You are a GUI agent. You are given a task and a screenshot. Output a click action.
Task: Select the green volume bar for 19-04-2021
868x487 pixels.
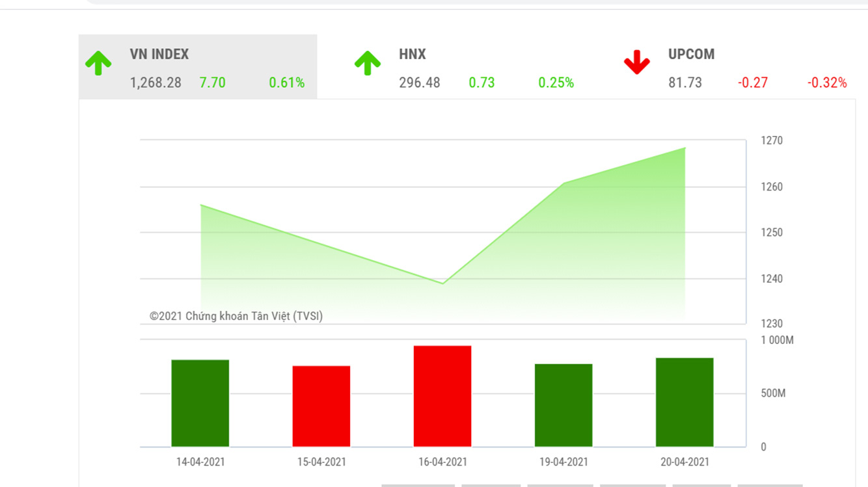563,405
